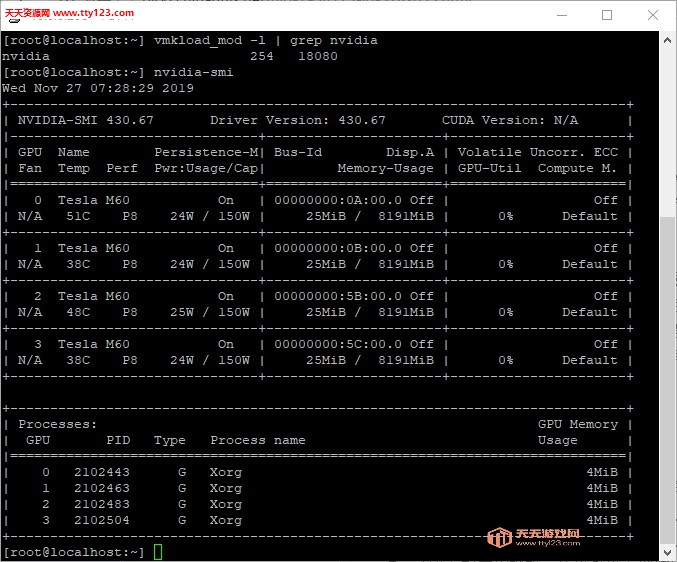The width and height of the screenshot is (677, 562).
Task: Click 'NVIDIA-SMI 430.67' header text
Action: pyautogui.click(x=85, y=120)
